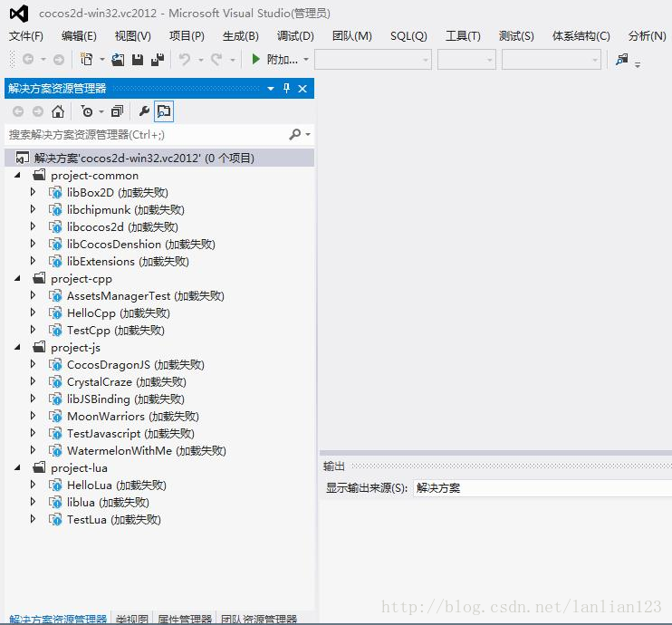The width and height of the screenshot is (672, 625).
Task: Click the Save toolbar icon
Action: (x=138, y=59)
